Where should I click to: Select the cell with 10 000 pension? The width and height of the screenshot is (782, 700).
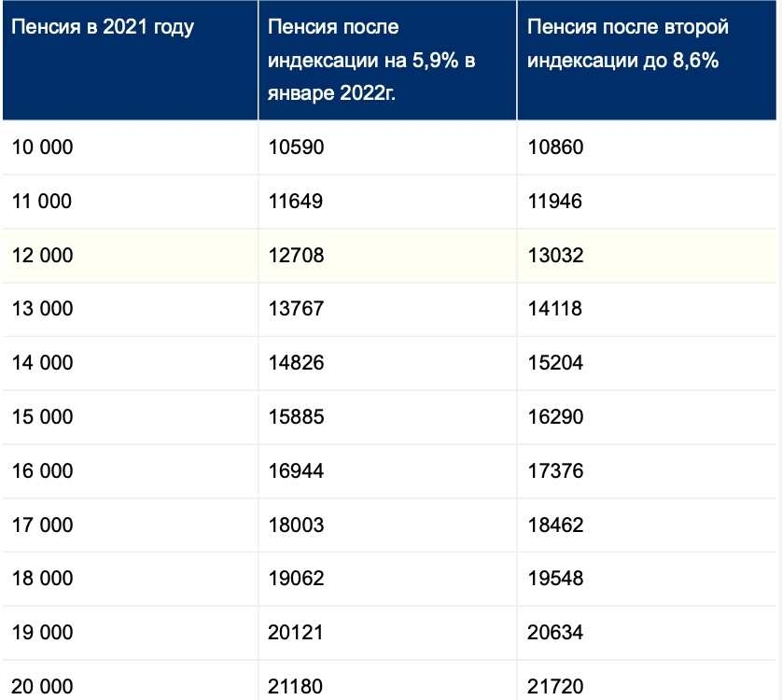43,147
